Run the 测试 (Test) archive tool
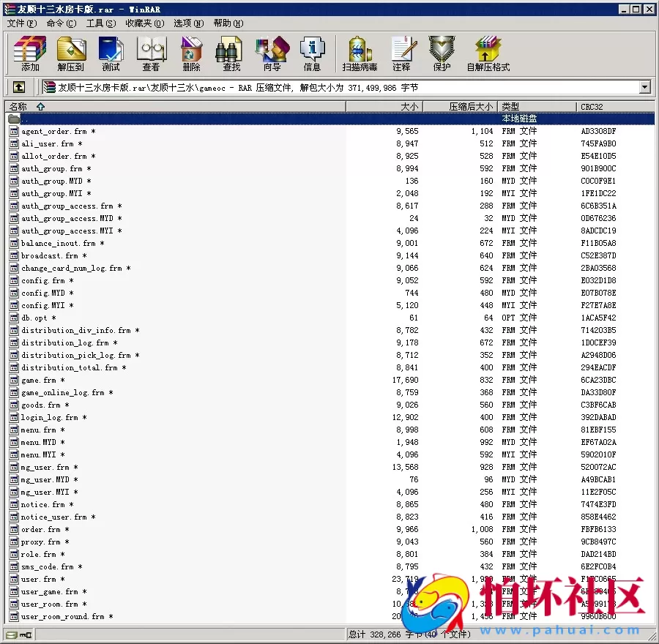 pyautogui.click(x=111, y=54)
